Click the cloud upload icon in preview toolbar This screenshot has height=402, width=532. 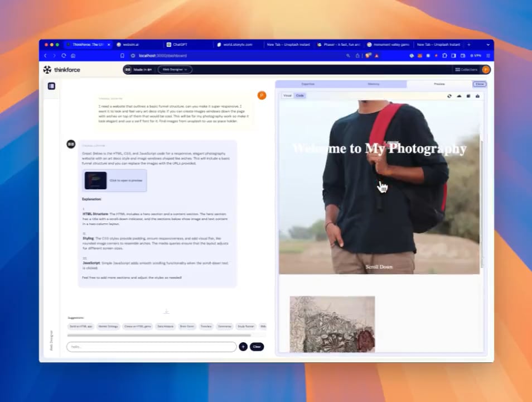459,96
